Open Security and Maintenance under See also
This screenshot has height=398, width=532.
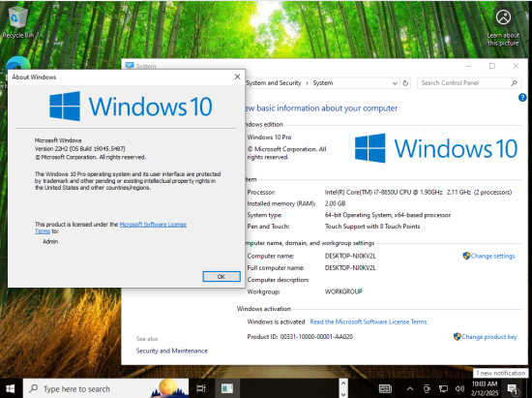pos(171,351)
